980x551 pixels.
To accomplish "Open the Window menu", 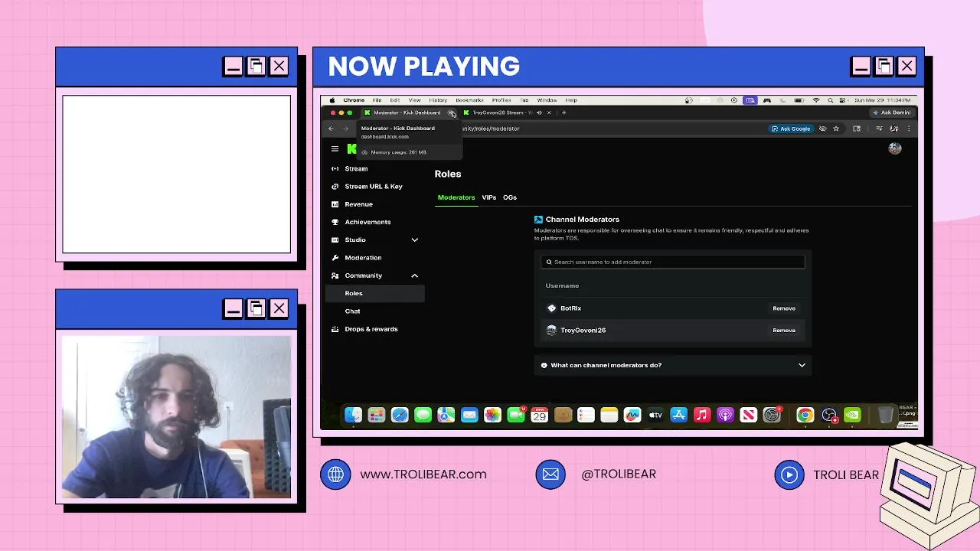I will click(x=547, y=100).
